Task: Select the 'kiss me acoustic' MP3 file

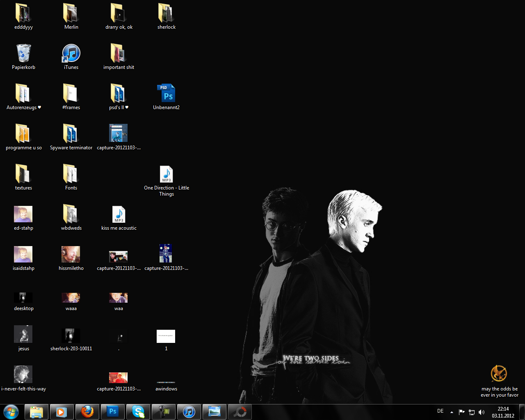Action: tap(119, 215)
